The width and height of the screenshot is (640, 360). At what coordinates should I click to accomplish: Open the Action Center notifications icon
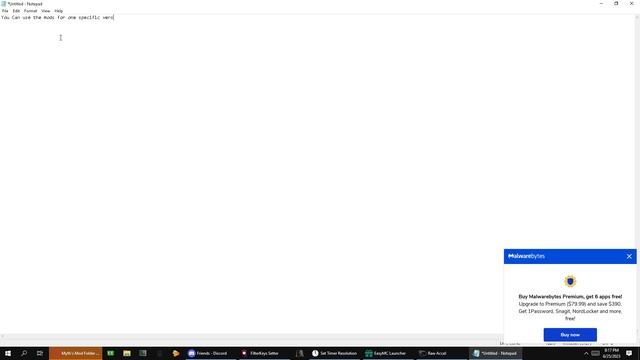(x=629, y=353)
